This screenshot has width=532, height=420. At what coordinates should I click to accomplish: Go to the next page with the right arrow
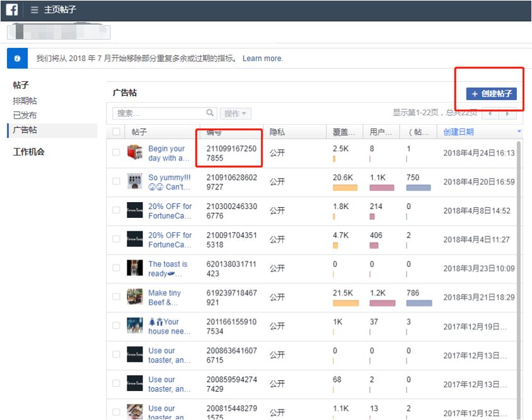pyautogui.click(x=507, y=113)
